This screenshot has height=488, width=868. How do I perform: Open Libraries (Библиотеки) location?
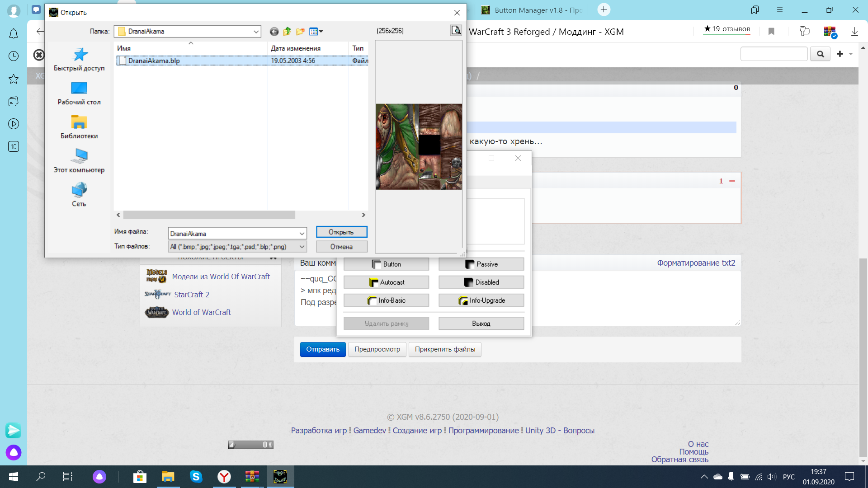[79, 127]
